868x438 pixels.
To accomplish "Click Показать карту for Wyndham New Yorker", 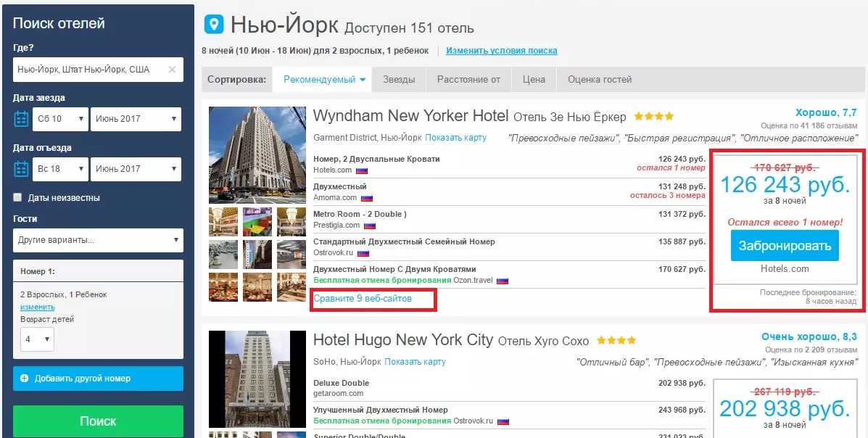I will (456, 137).
